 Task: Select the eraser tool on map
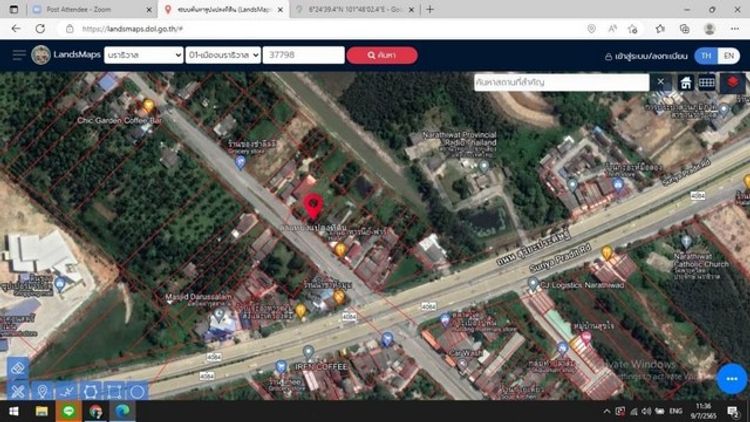(17, 368)
